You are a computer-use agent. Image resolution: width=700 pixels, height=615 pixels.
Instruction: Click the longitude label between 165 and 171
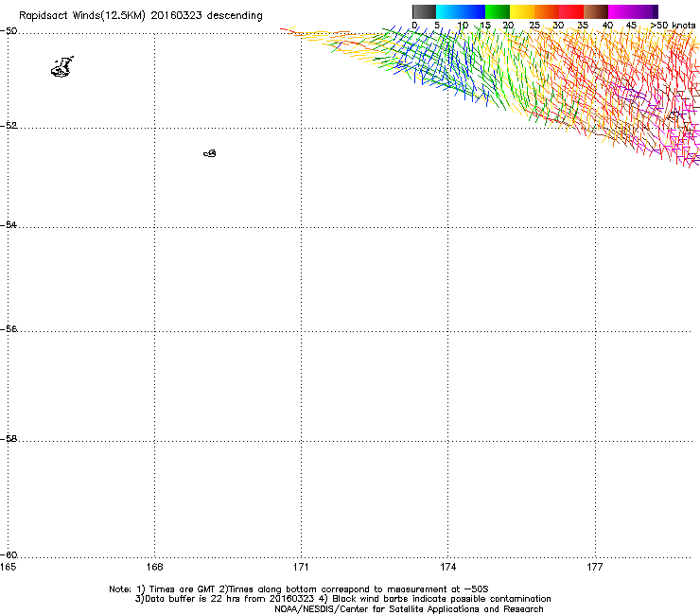pyautogui.click(x=154, y=567)
